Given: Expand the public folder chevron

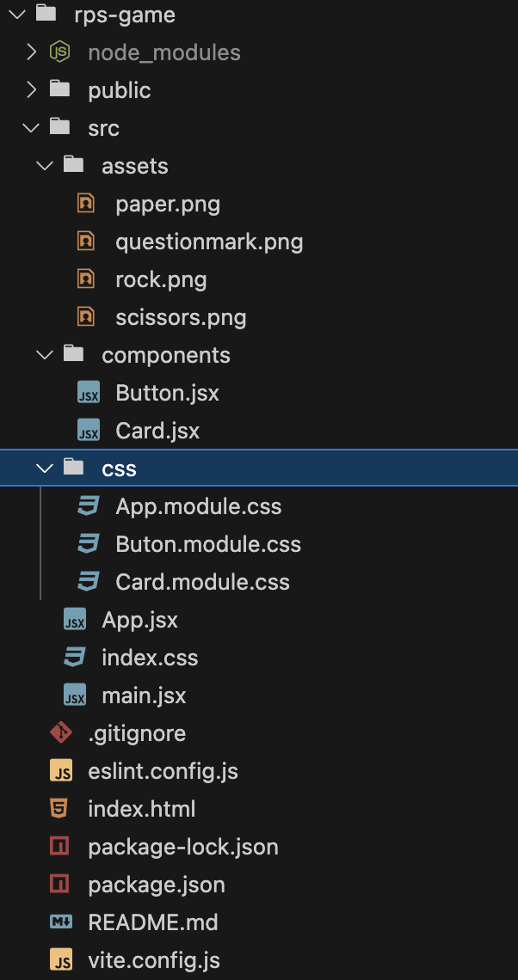Looking at the screenshot, I should point(31,90).
